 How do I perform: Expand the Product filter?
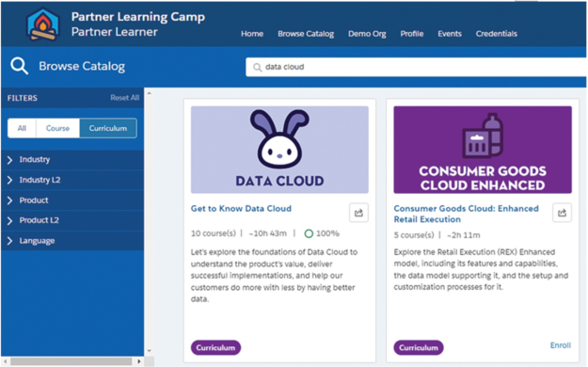click(72, 200)
